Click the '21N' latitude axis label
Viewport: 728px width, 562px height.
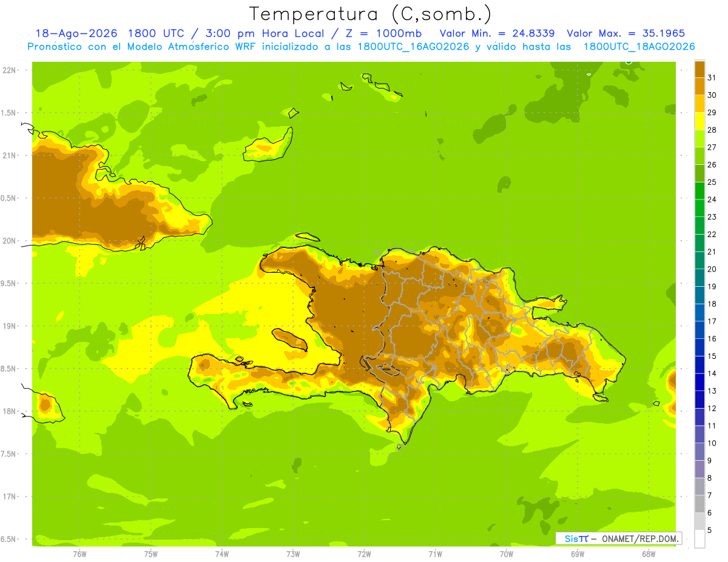[x=10, y=155]
